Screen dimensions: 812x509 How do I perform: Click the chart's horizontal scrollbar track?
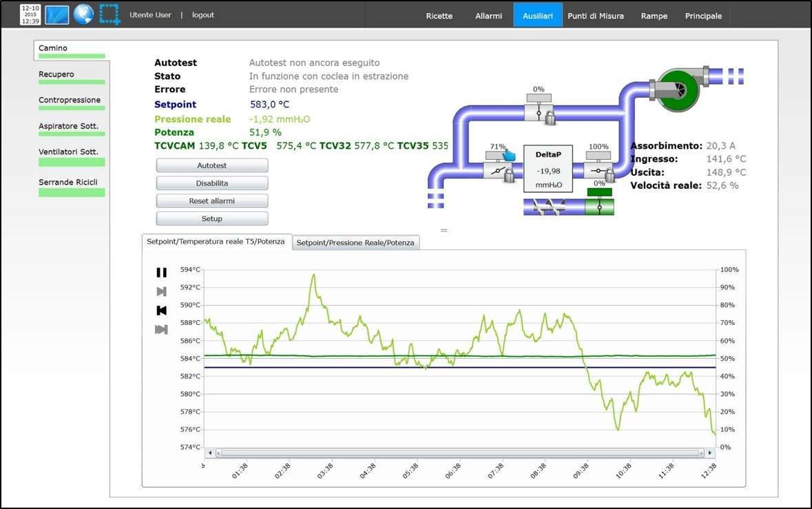(460, 453)
